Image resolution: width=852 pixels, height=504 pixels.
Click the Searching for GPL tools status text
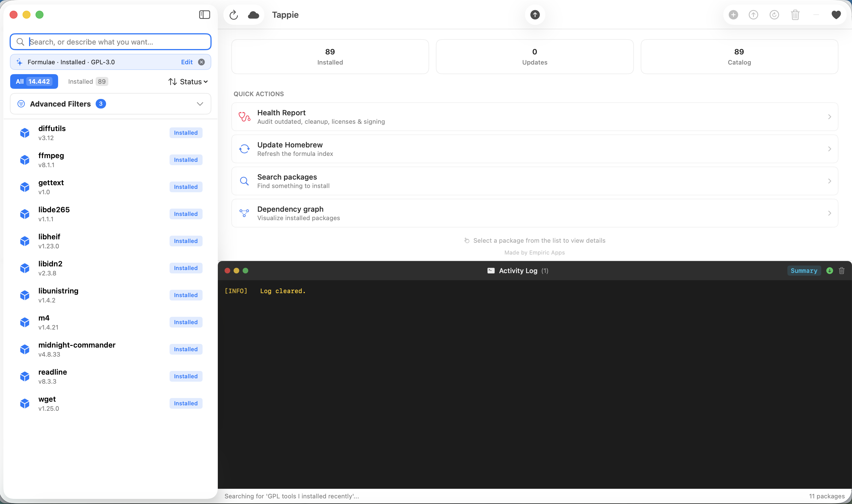point(292,496)
